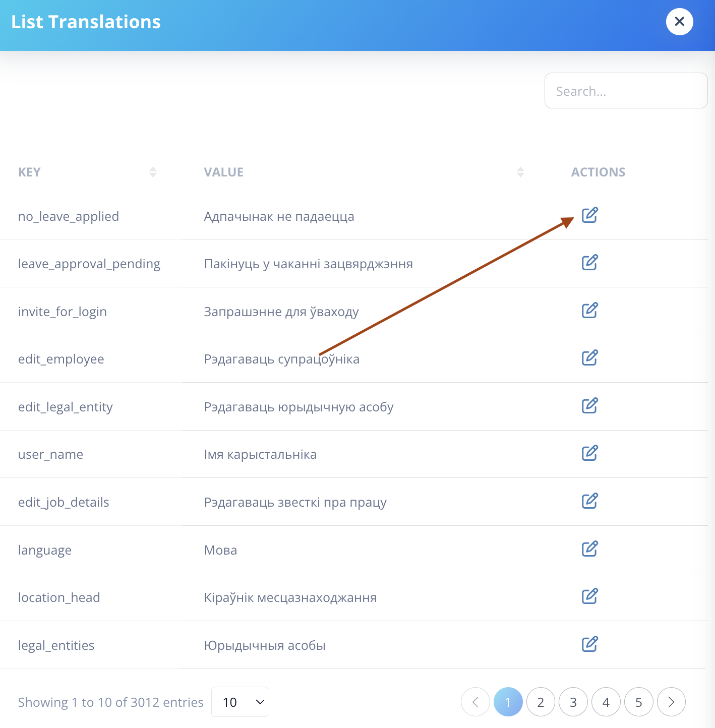
Task: Click the ACTIONS column header
Action: [598, 172]
